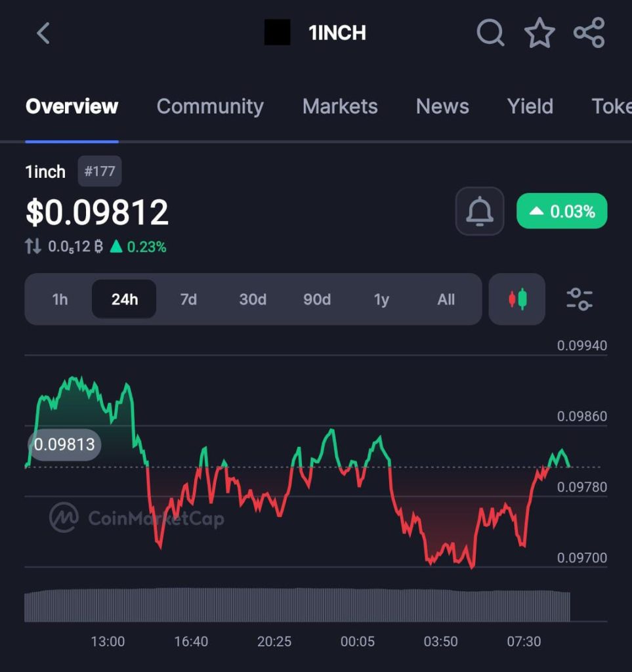View the News tab

point(442,106)
